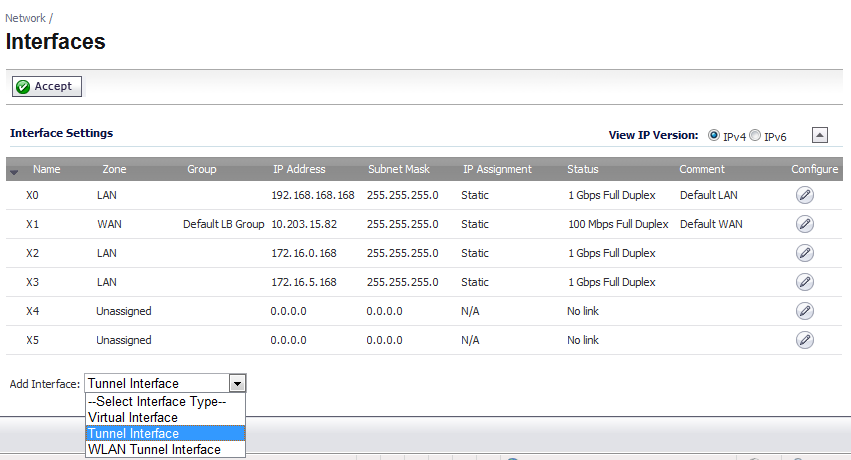Sort by the Zone column header
This screenshot has height=460, width=851.
(114, 169)
